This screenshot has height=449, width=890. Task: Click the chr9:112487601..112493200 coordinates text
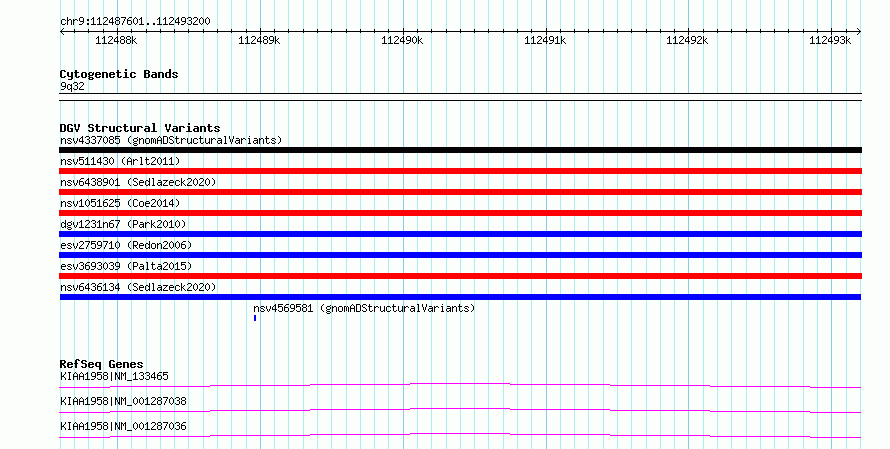pos(135,22)
